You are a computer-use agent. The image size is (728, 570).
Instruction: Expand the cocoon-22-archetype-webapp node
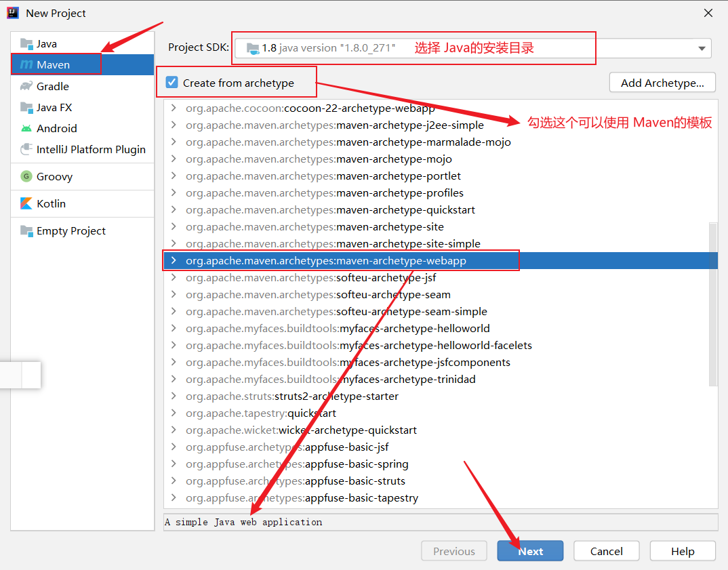(174, 108)
